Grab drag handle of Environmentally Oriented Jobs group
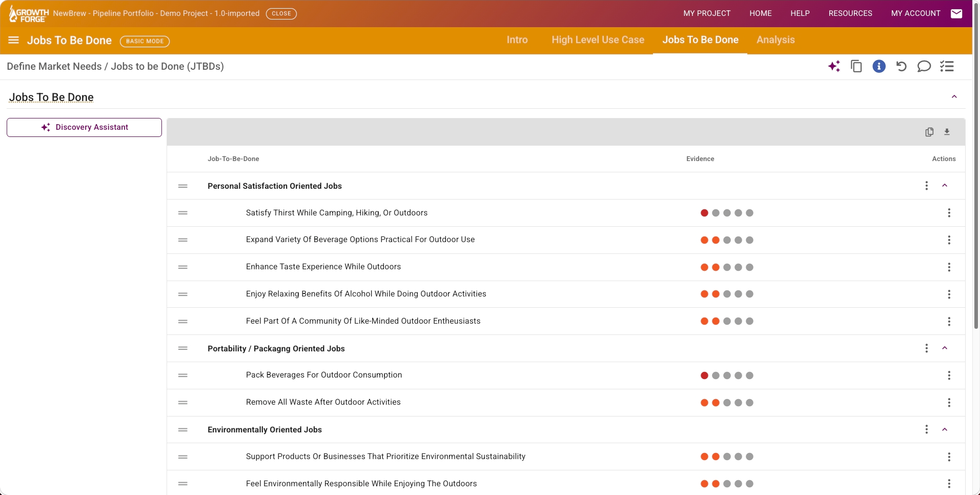Viewport: 980px width, 495px height. [182, 430]
